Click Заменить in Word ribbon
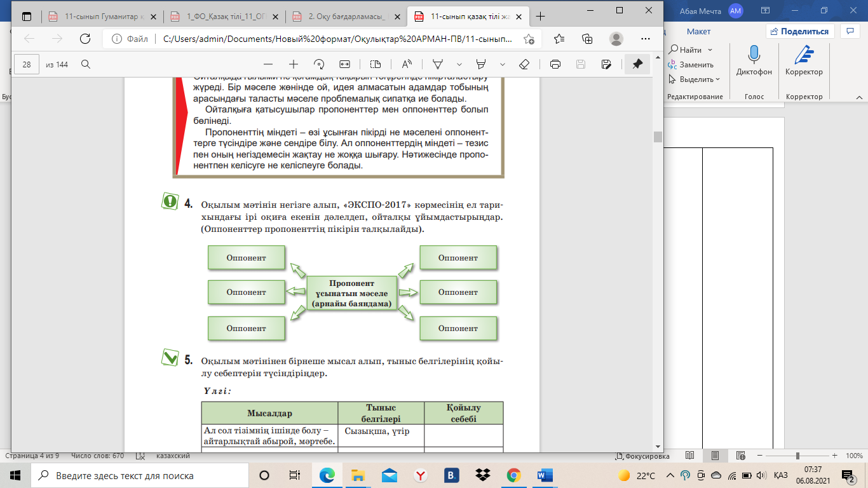This screenshot has width=868, height=488. click(x=691, y=65)
